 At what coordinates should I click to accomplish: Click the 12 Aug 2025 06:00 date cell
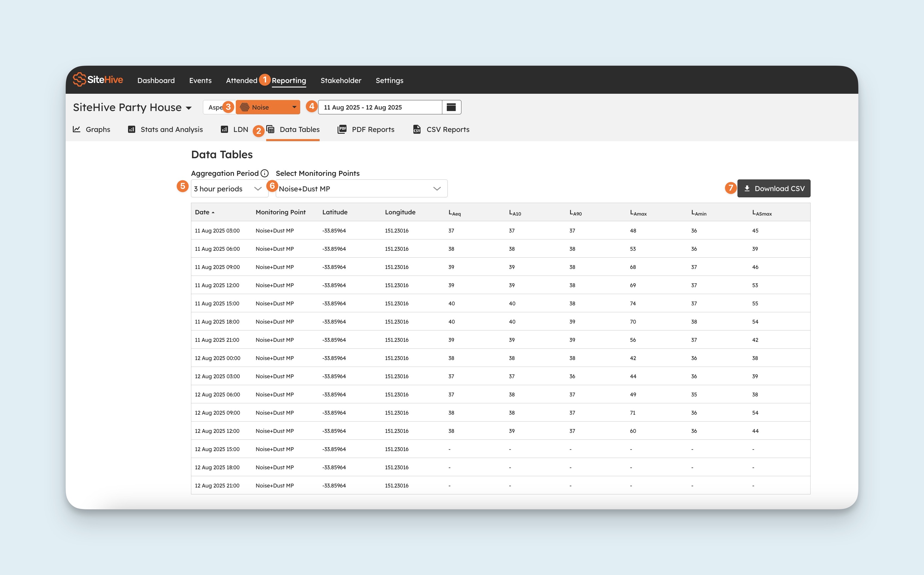coord(217,395)
